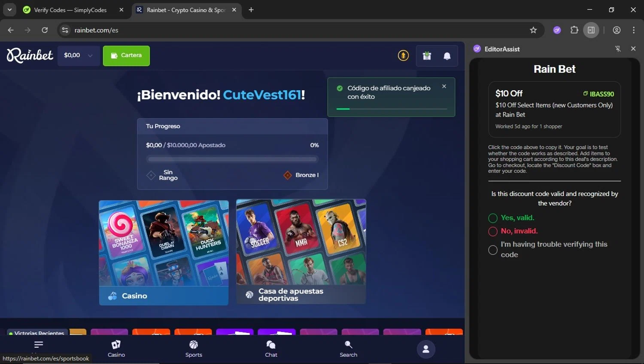Open the Casa de apuestas deportivas card
Image resolution: width=644 pixels, height=364 pixels.
[301, 251]
